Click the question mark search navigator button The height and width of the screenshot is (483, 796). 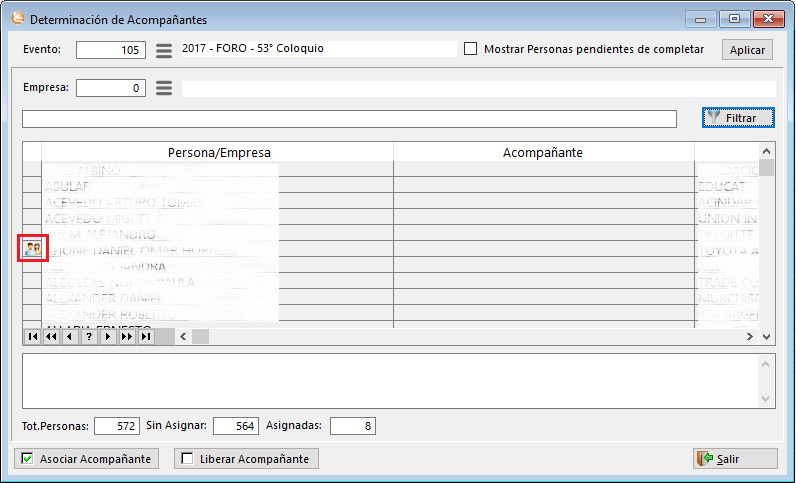87,337
